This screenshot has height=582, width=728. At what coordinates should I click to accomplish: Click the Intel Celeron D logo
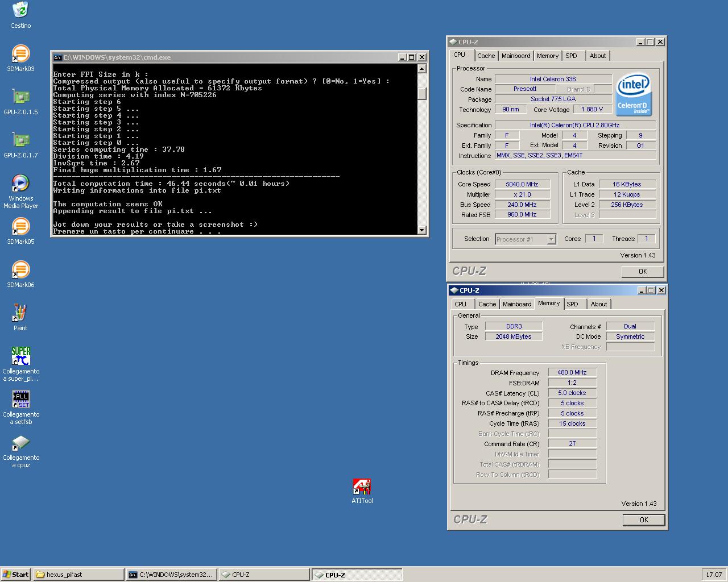pos(634,94)
